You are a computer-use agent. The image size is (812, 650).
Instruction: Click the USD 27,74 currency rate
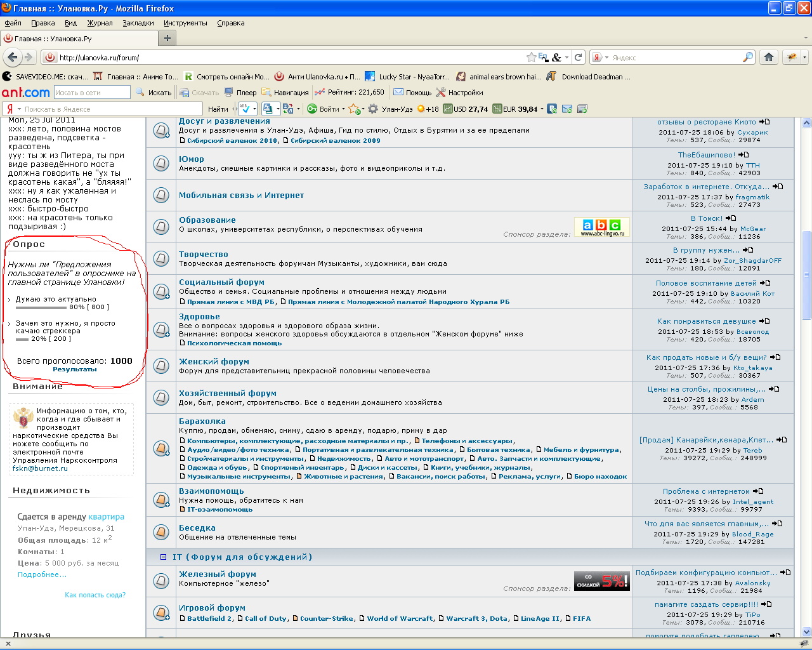coord(466,109)
